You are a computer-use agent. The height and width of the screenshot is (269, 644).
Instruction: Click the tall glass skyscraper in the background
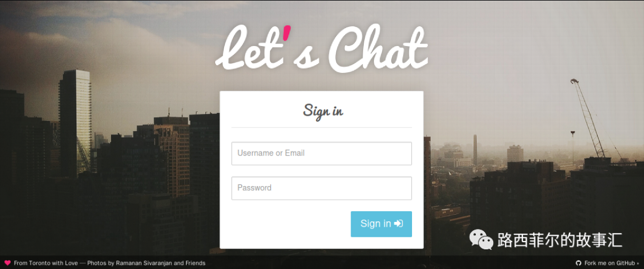click(75, 123)
